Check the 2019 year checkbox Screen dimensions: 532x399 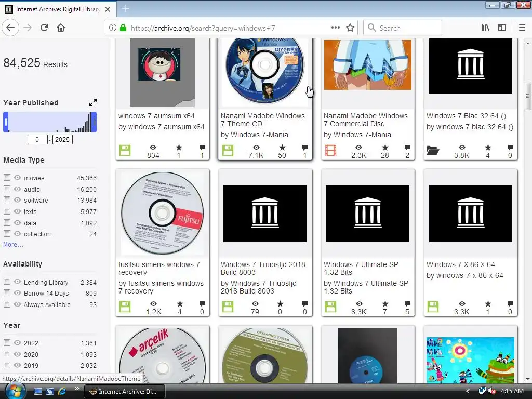pos(7,365)
